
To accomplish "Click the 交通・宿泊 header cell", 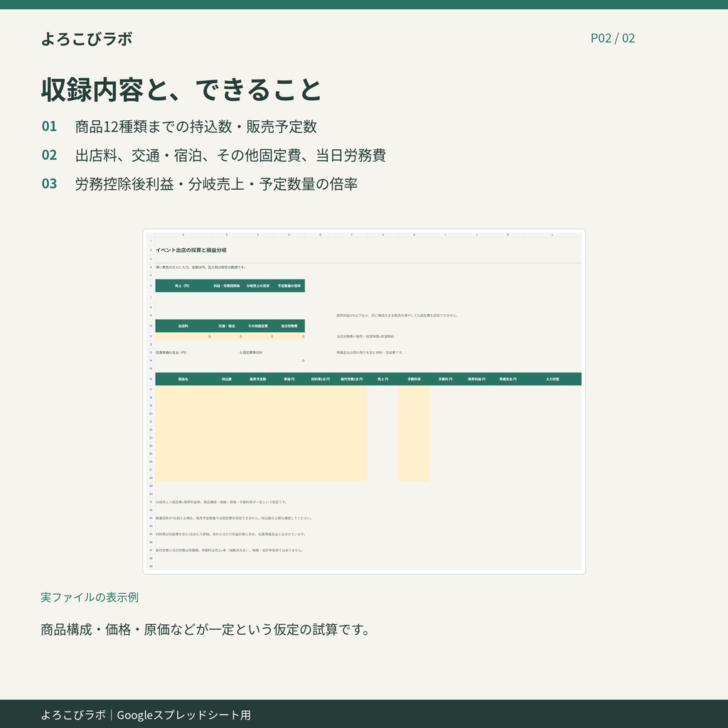I will coord(227,326).
